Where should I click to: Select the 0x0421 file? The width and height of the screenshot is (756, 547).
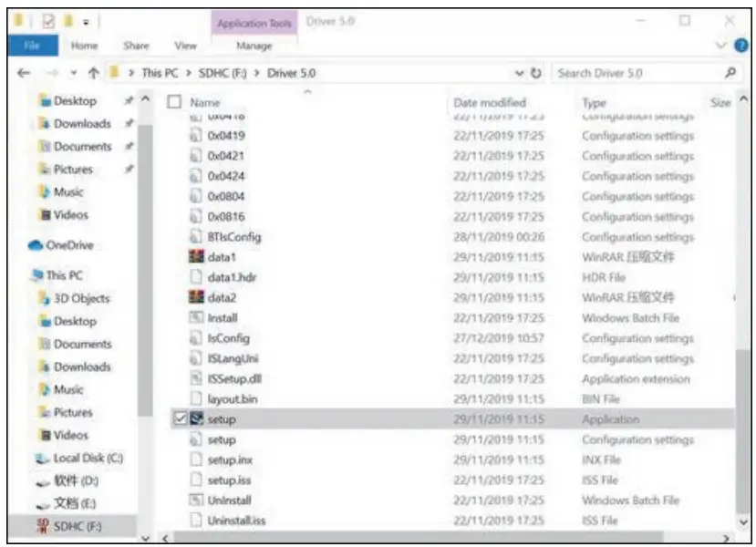click(x=225, y=156)
